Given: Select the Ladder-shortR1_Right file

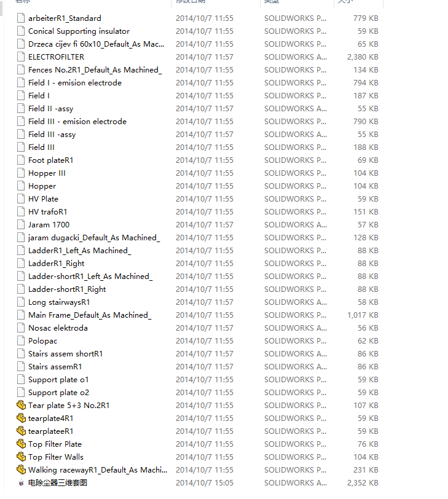Looking at the screenshot, I should (67, 289).
